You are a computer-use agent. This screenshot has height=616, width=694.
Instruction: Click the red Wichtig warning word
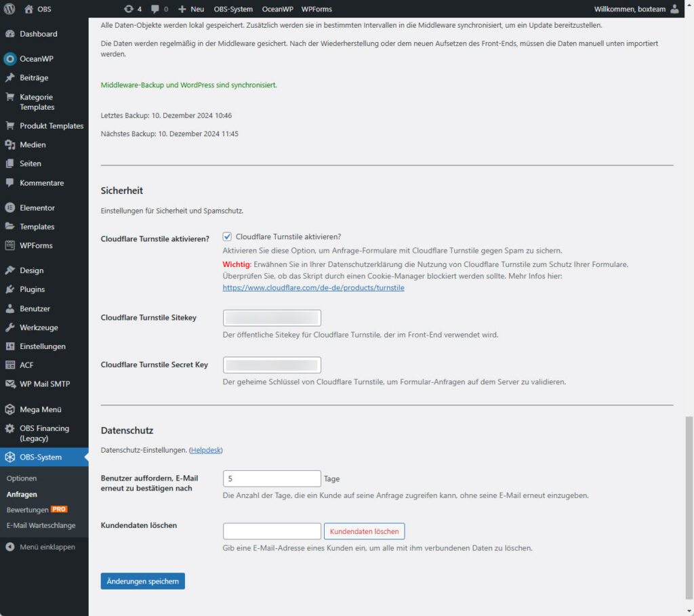coord(236,264)
